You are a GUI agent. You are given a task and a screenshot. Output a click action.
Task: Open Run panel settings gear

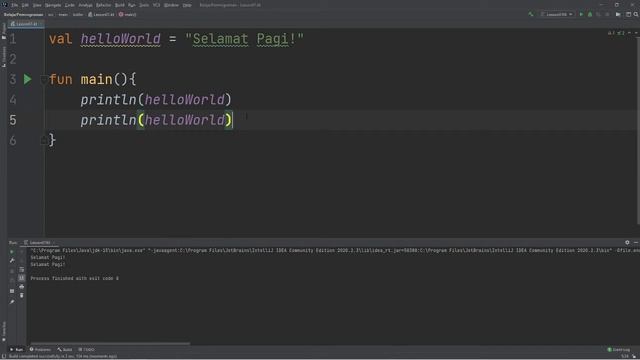(x=627, y=242)
